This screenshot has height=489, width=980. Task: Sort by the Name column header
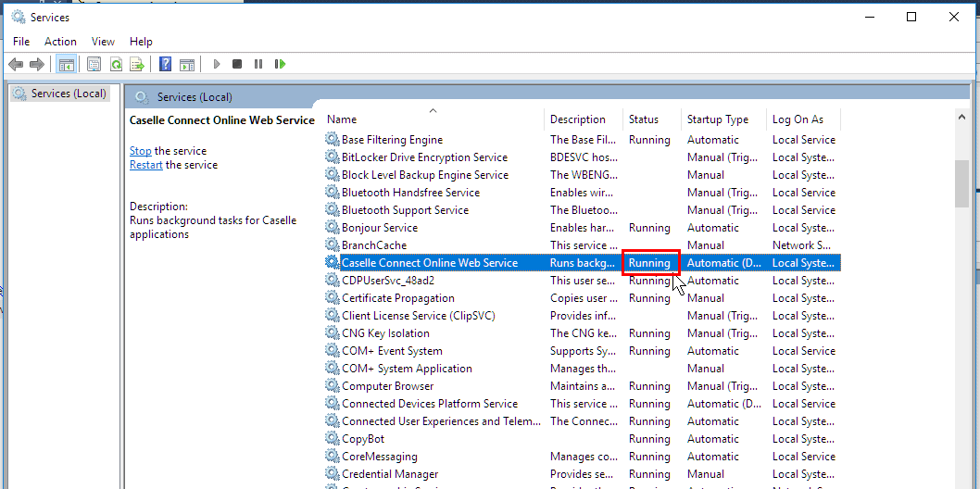433,119
